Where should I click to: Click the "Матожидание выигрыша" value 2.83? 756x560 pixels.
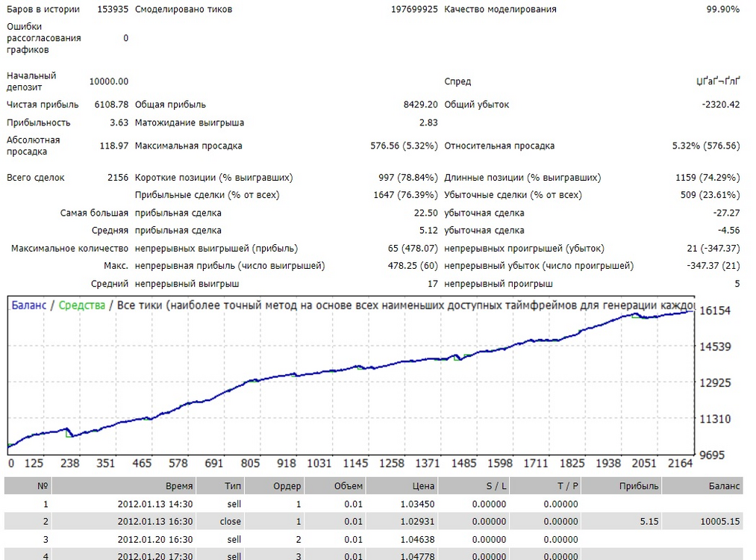coord(428,123)
